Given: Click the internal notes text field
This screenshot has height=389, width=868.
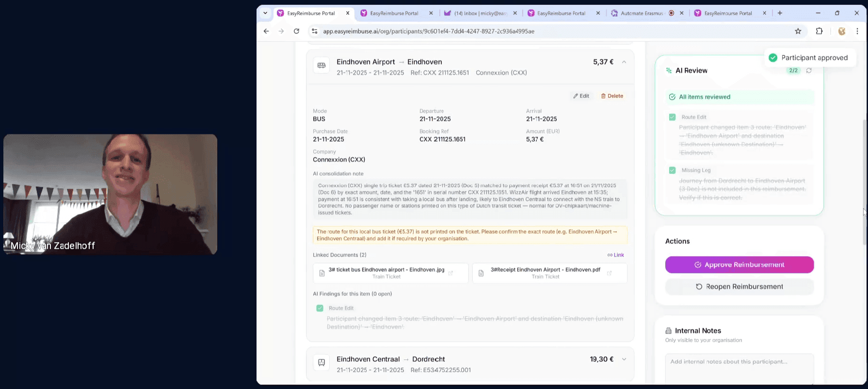Looking at the screenshot, I should point(739,369).
